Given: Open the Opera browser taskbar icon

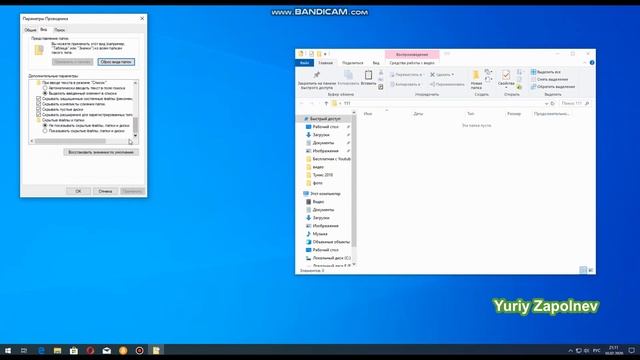Looking at the screenshot, I should 90,350.
